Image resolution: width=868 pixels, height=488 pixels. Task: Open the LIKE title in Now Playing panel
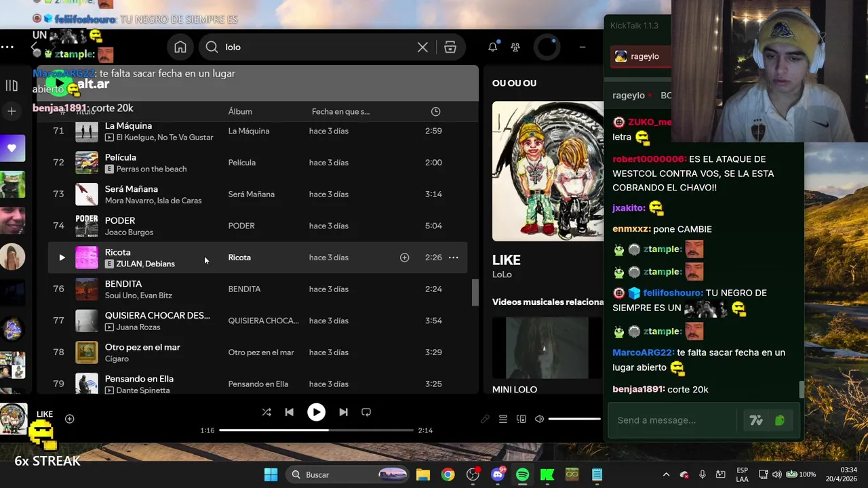(x=507, y=260)
